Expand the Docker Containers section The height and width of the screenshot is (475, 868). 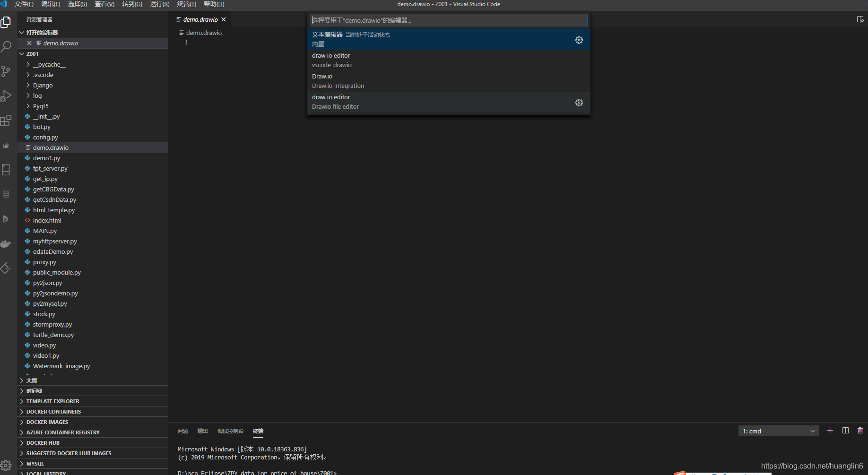click(93, 412)
